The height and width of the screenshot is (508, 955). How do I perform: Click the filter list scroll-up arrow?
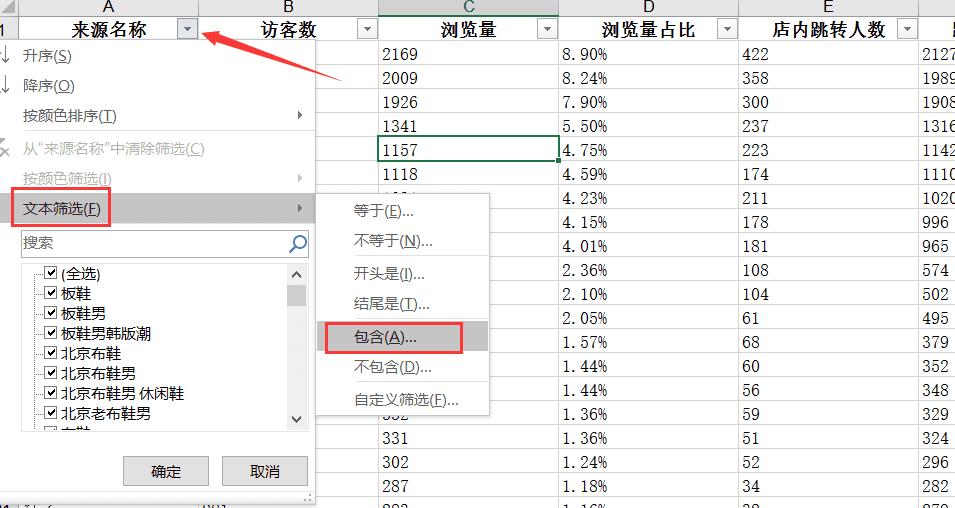tap(297, 275)
